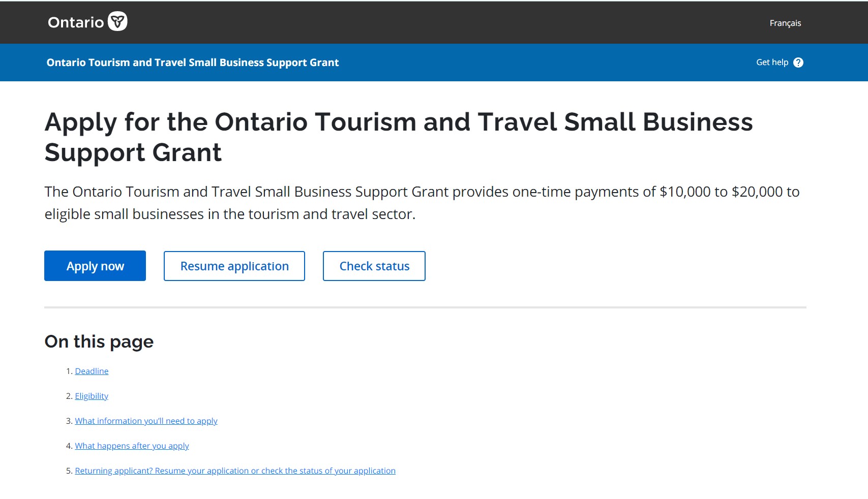Switch language to Français
Image resolution: width=868 pixels, height=499 pixels.
pyautogui.click(x=785, y=23)
